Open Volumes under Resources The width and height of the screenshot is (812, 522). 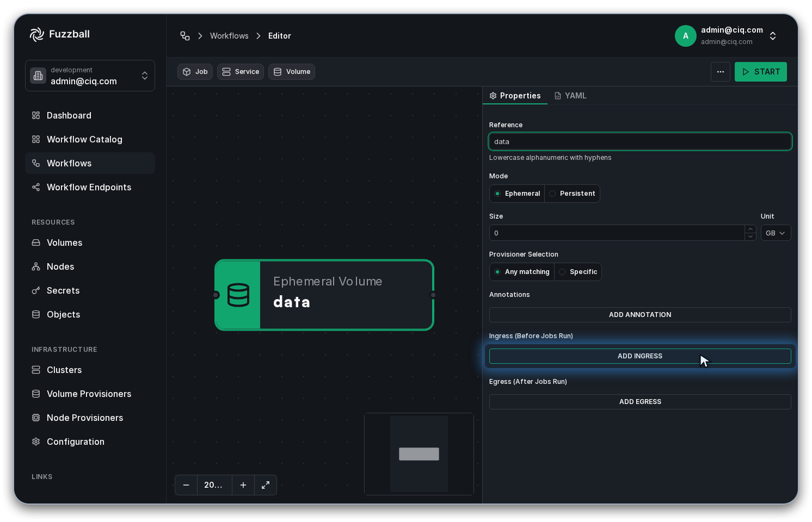click(90, 243)
